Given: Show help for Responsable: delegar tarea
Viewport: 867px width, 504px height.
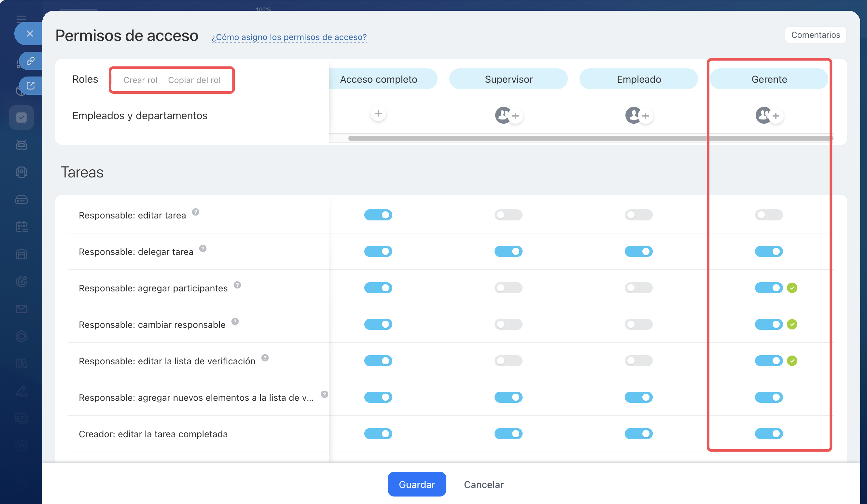Looking at the screenshot, I should coord(203,248).
